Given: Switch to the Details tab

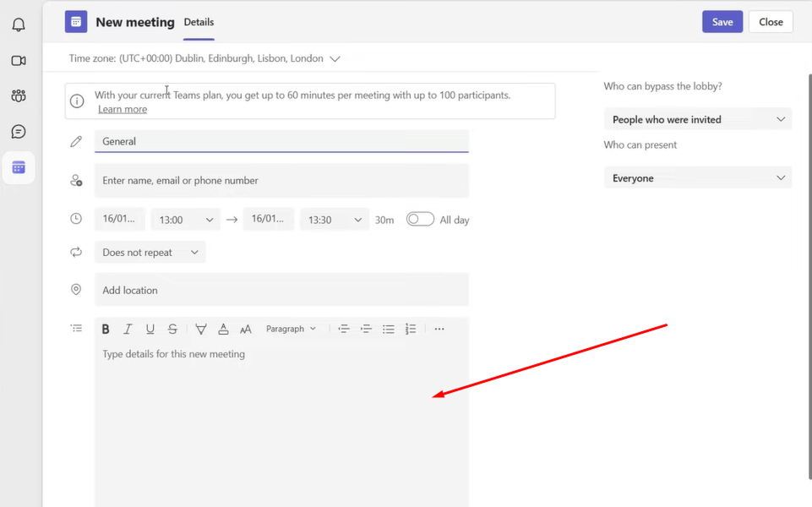Looking at the screenshot, I should click(x=199, y=23).
